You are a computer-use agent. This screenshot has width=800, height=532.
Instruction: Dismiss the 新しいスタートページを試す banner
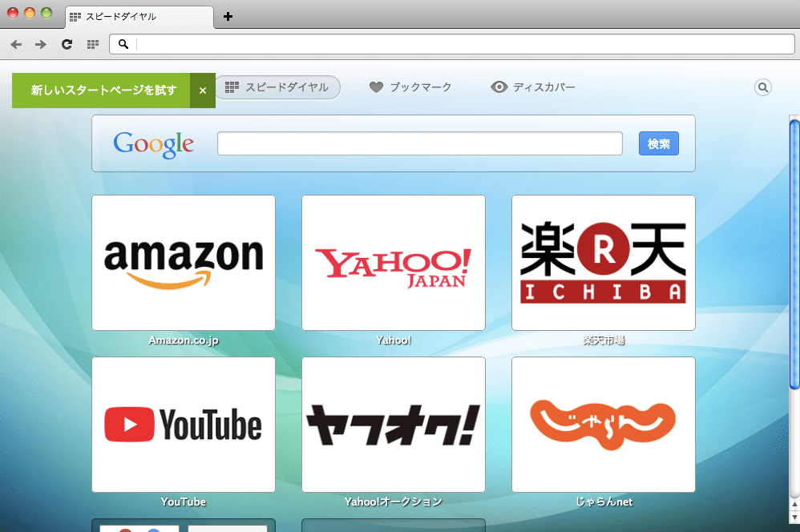coord(203,91)
